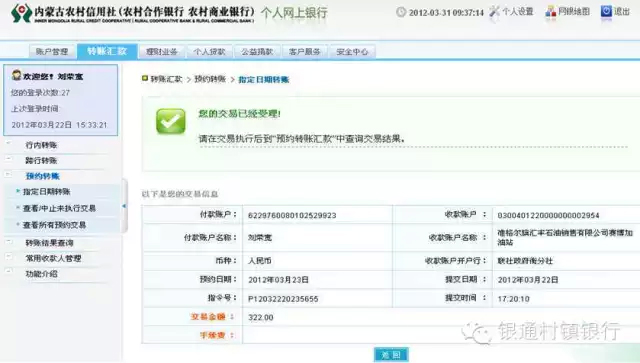Click user avatar icon beside 欢迎您
The width and height of the screenshot is (640, 363).
16,75
